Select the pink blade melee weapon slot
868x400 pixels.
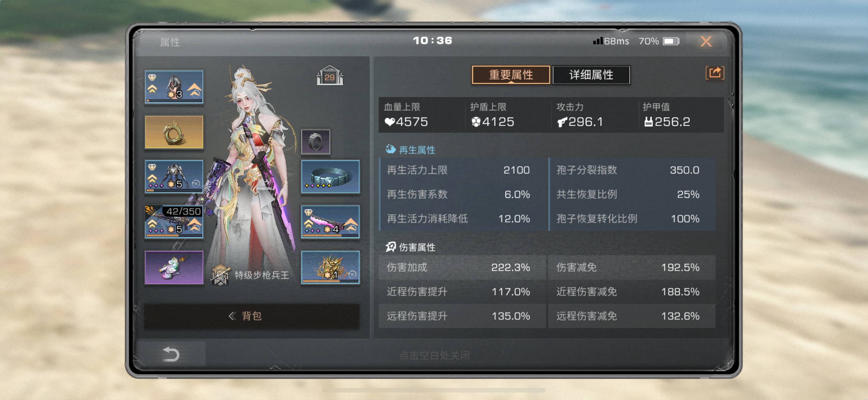pyautogui.click(x=330, y=222)
